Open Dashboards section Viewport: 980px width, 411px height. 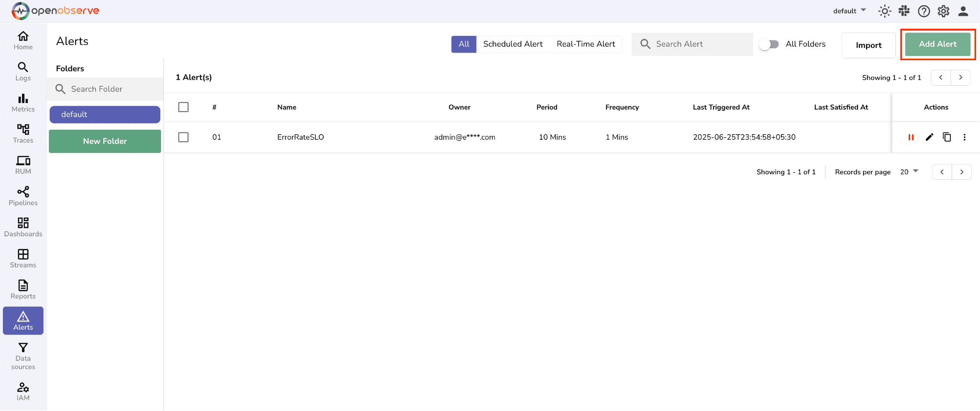pyautogui.click(x=23, y=227)
